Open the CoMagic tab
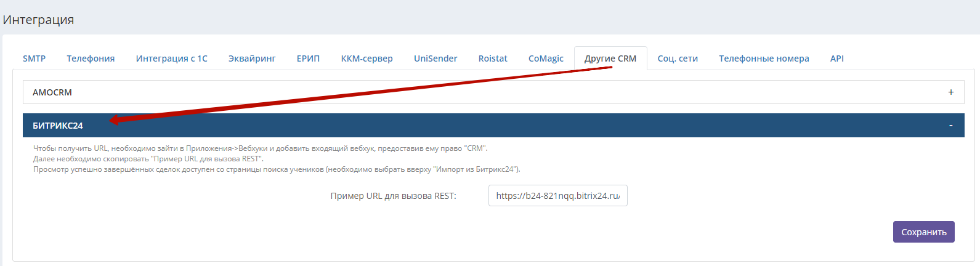 [x=546, y=58]
